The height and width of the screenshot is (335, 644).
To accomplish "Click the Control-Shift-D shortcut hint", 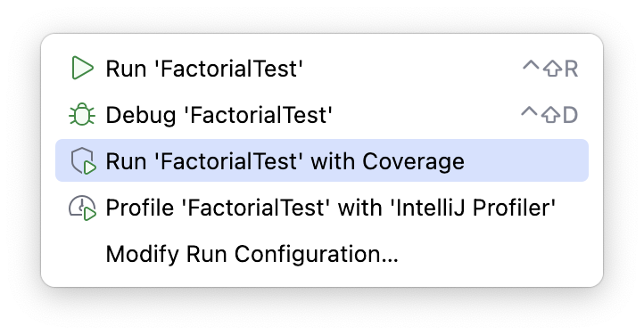I will tap(549, 115).
